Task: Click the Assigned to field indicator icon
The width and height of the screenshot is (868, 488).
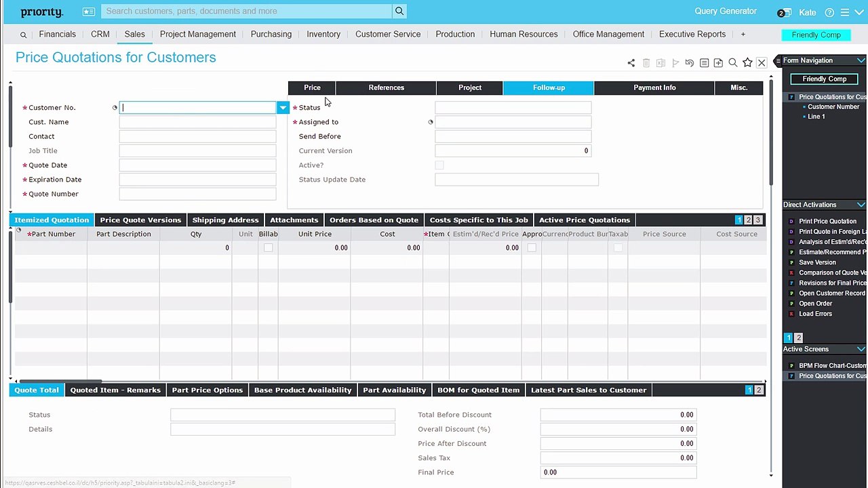Action: click(x=431, y=122)
